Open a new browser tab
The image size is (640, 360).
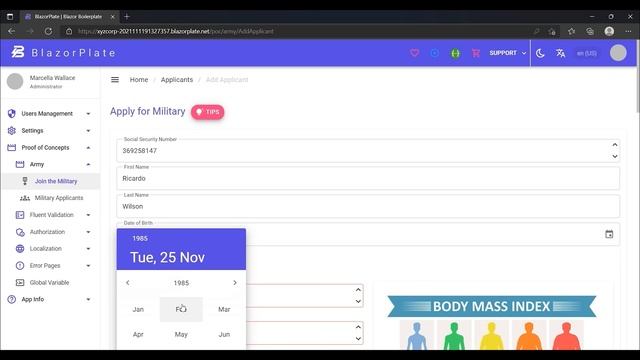click(x=127, y=16)
